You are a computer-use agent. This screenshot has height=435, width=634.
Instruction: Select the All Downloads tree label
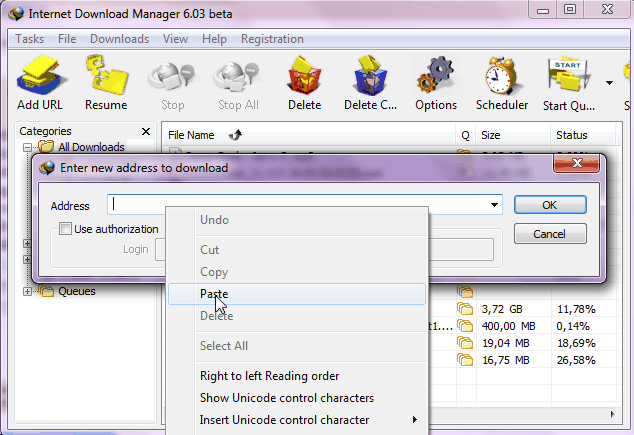(x=91, y=147)
